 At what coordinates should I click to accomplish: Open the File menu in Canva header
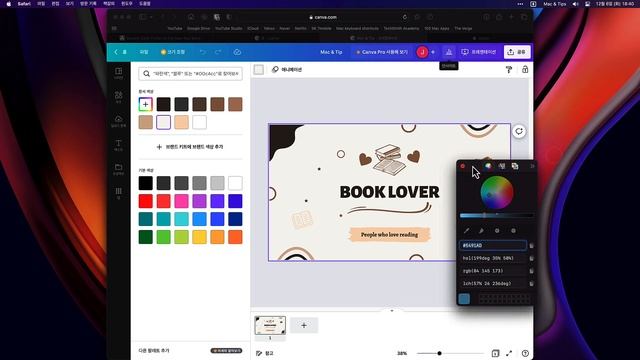tap(144, 52)
